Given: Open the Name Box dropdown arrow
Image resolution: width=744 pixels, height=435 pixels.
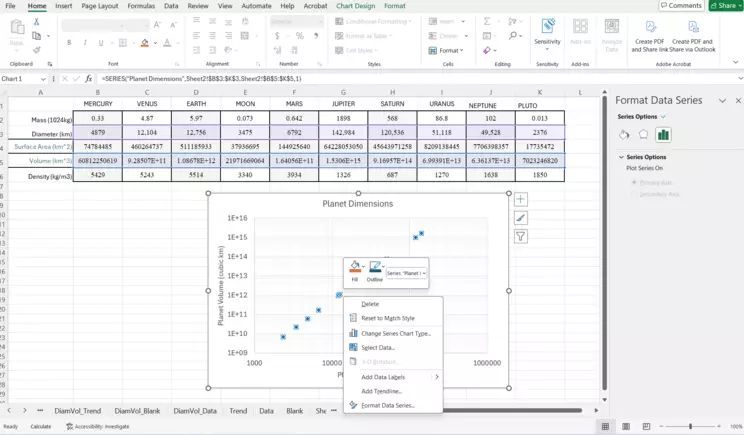Looking at the screenshot, I should 43,79.
